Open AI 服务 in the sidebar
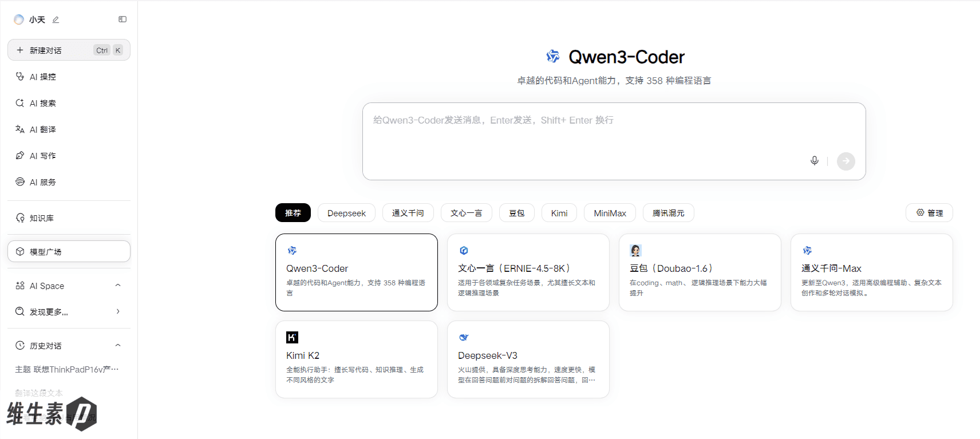The width and height of the screenshot is (980, 439). tap(43, 182)
